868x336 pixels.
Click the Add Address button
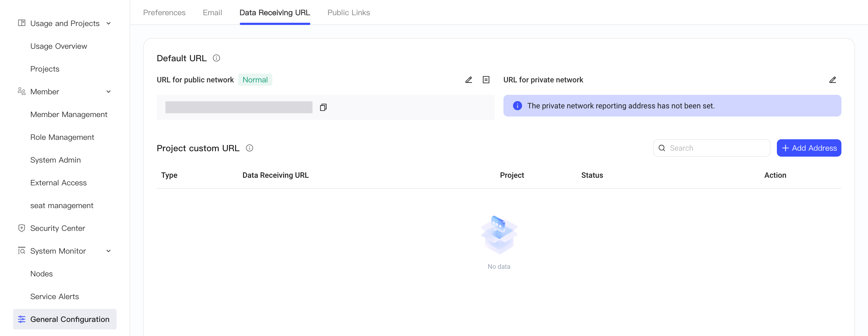pos(809,148)
